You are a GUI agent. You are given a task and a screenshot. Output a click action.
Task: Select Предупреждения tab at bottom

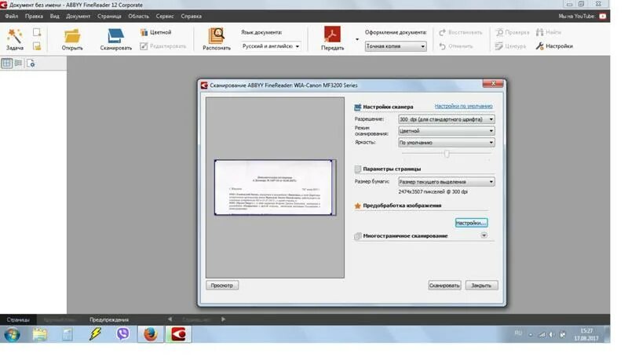[x=109, y=320]
